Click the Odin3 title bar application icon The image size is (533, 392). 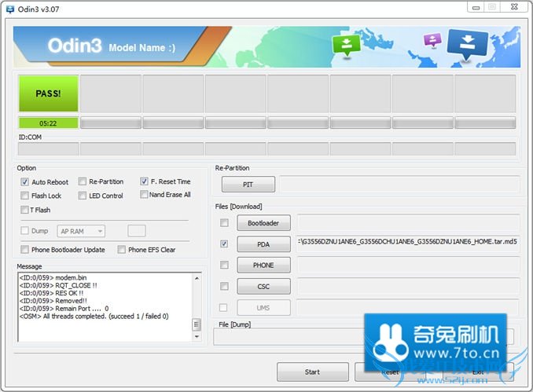pos(10,9)
